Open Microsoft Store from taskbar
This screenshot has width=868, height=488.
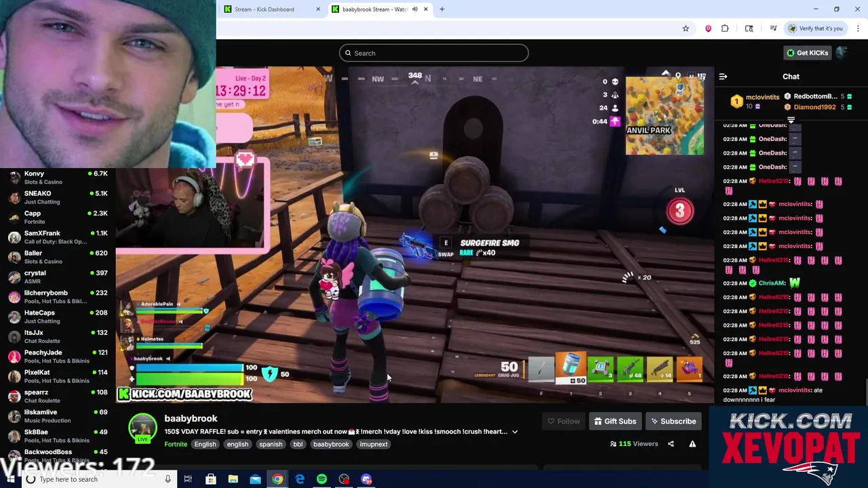211,479
